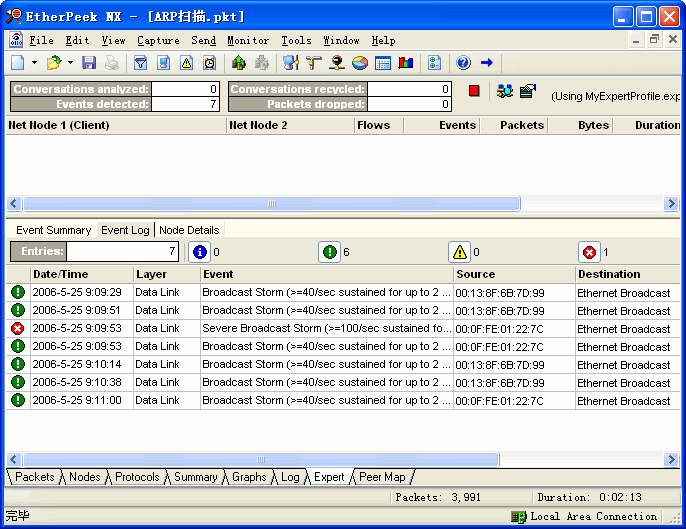Toggle informational events filter button
The height and width of the screenshot is (529, 686).
(x=199, y=252)
